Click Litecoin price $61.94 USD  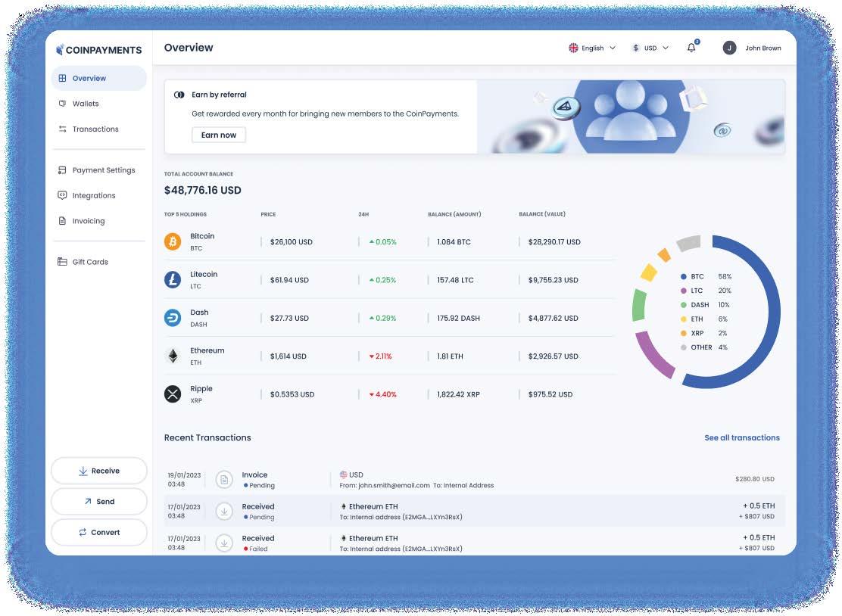289,280
